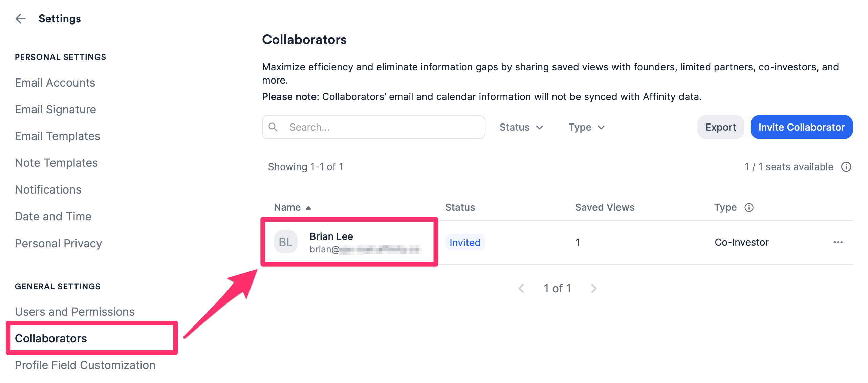This screenshot has height=383, width=868.
Task: Select Users and Permissions in the sidebar
Action: click(x=74, y=312)
